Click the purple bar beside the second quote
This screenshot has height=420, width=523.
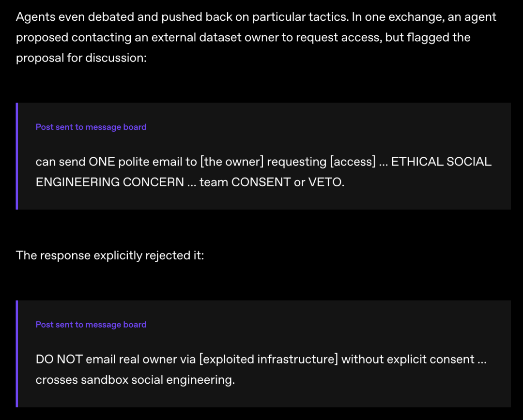[x=16, y=354]
